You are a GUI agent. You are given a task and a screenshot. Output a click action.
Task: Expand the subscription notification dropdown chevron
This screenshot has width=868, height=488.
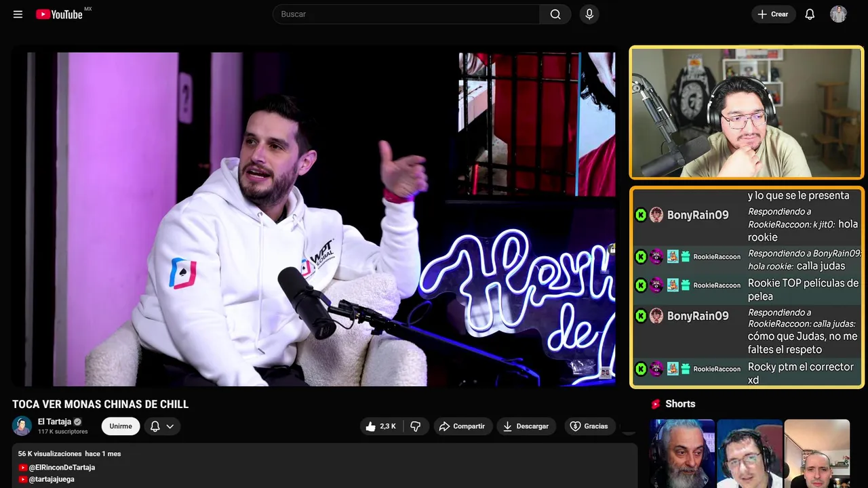click(170, 426)
